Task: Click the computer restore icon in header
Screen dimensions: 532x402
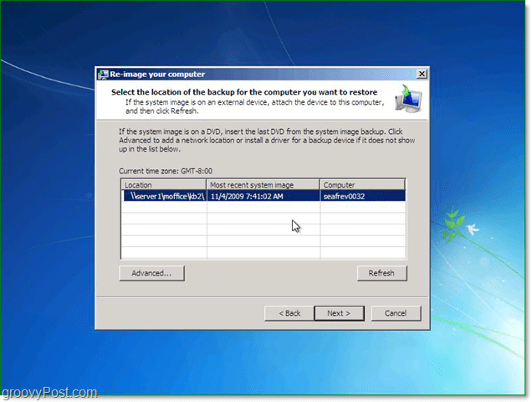Action: coord(408,99)
